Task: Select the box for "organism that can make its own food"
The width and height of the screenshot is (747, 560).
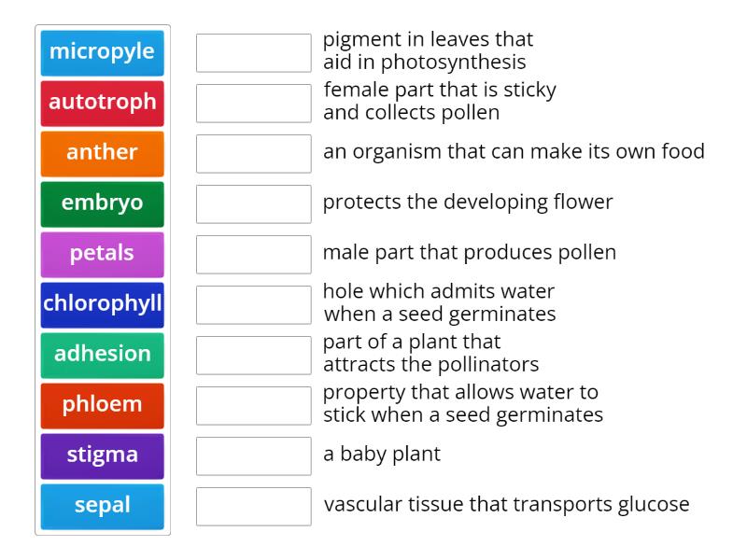Action: tap(253, 153)
